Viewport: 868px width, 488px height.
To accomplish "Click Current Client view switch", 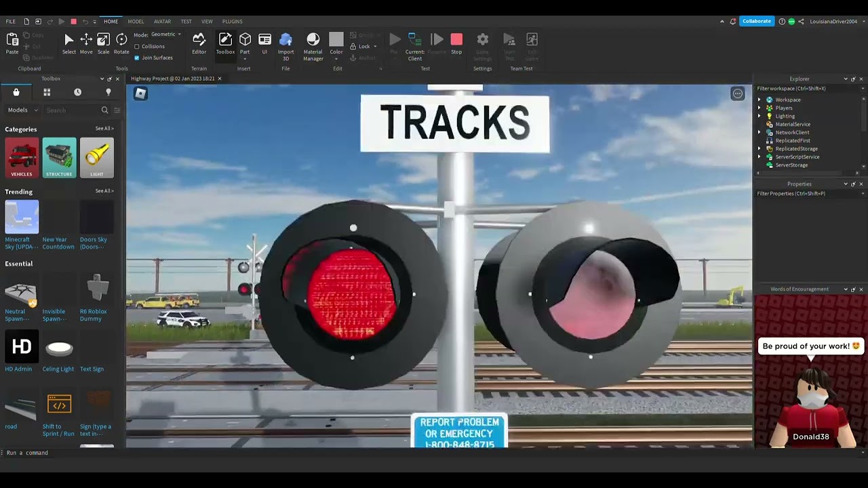I will click(415, 46).
